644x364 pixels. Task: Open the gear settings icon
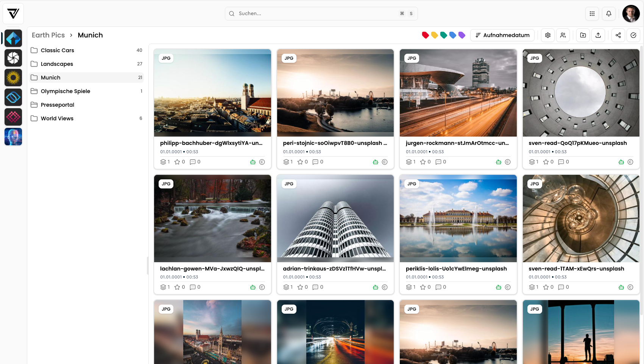[x=548, y=35]
